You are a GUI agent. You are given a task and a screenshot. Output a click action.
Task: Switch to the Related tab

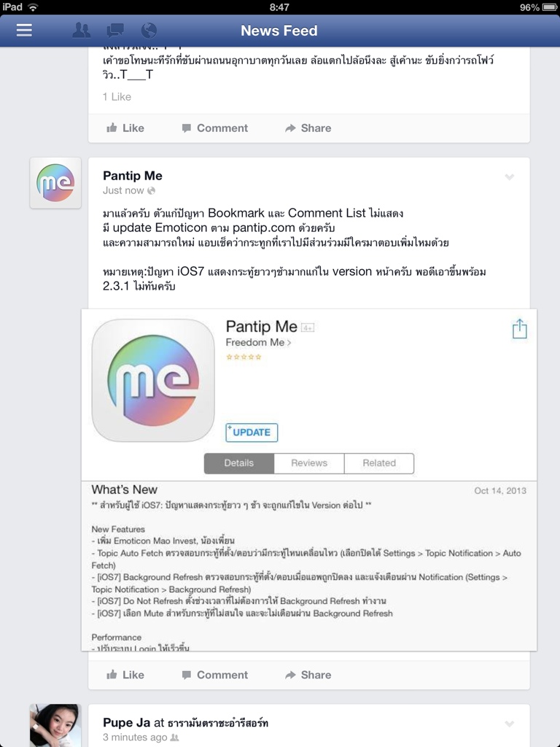pyautogui.click(x=379, y=463)
